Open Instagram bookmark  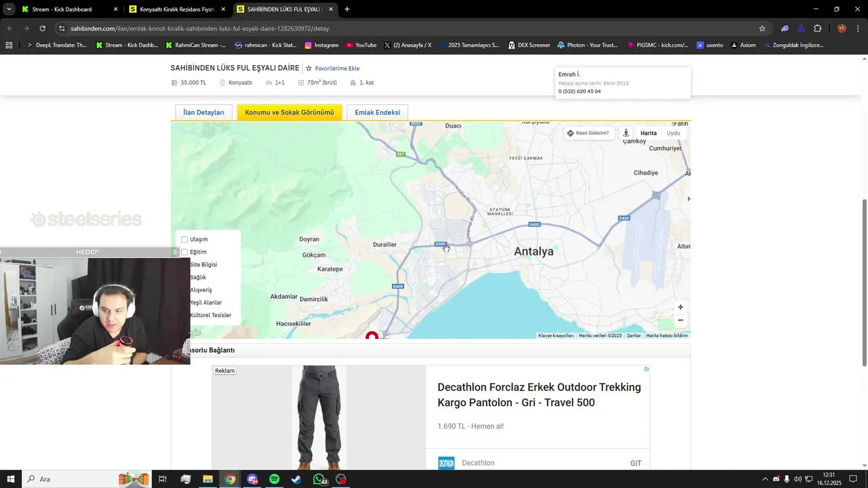tap(321, 45)
